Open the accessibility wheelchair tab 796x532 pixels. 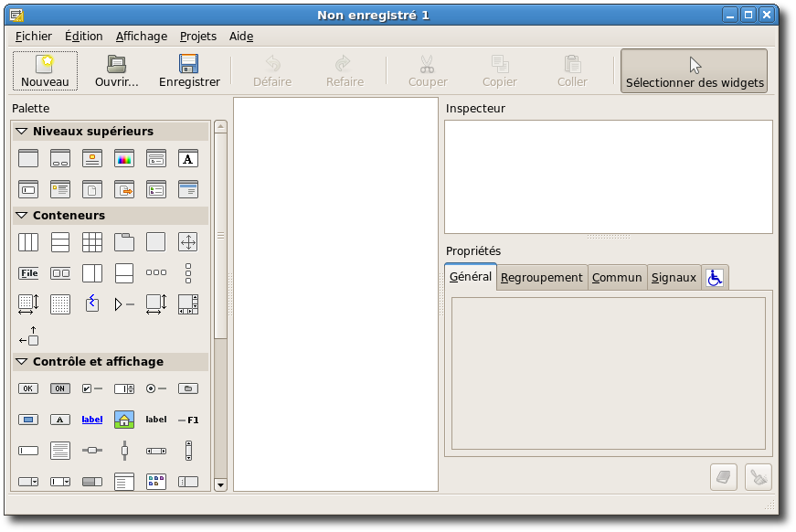(715, 278)
